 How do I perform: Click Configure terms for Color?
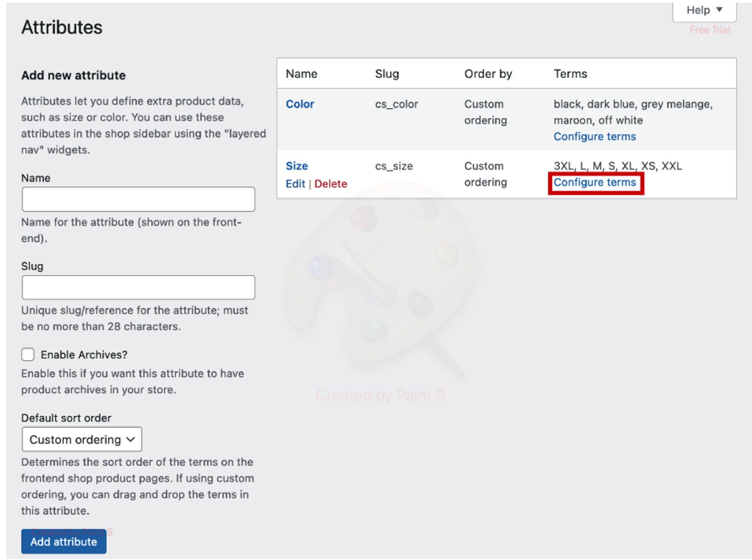click(x=594, y=137)
